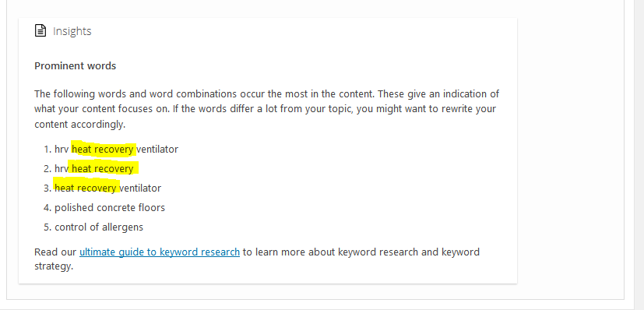Click the second item 'hrv heat recovery'
Image resolution: width=644 pixels, height=310 pixels.
pyautogui.click(x=94, y=169)
